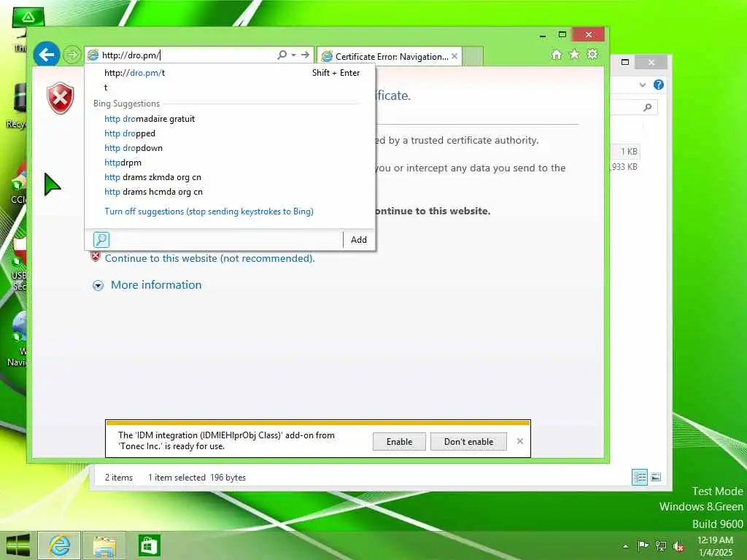Click the network tray icon
The width and height of the screenshot is (747, 560).
661,546
